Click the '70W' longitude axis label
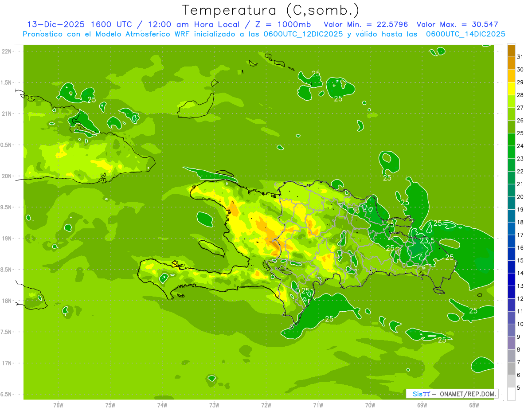 (x=370, y=405)
